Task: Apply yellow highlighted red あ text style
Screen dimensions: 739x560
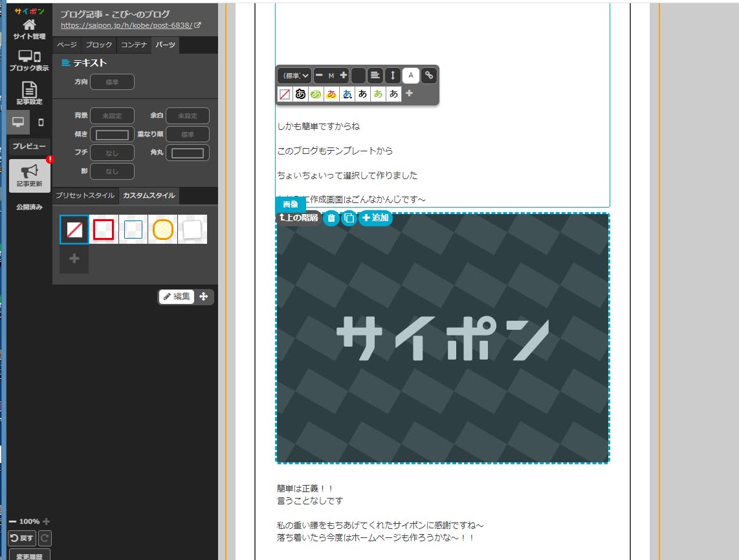Action: click(x=331, y=94)
